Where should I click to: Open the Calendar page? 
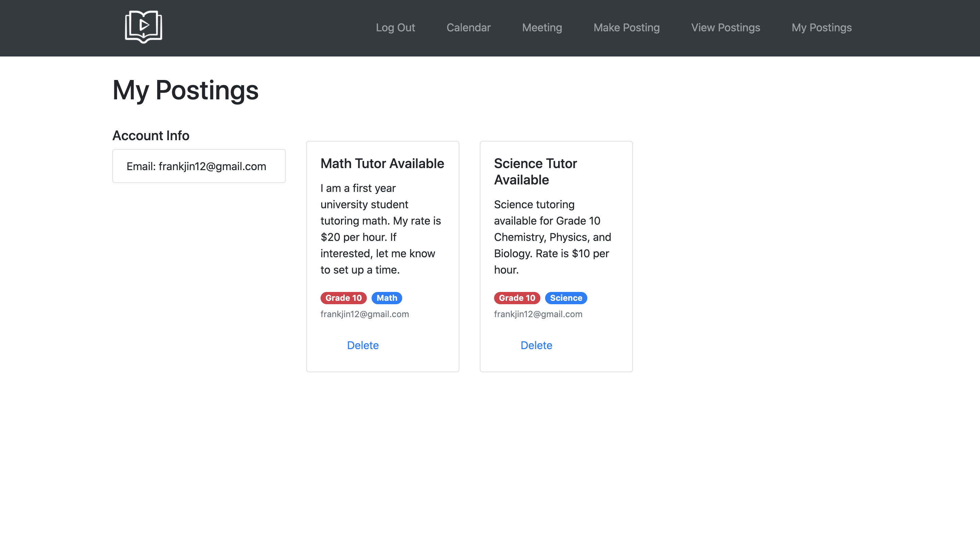tap(468, 28)
